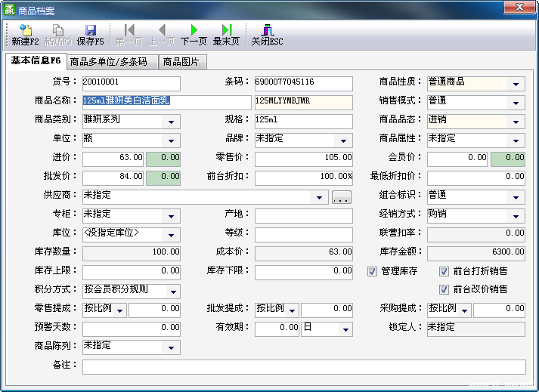Image resolution: width=539 pixels, height=392 pixels.
Task: Click the 商品名称 input field
Action: pyautogui.click(x=167, y=103)
